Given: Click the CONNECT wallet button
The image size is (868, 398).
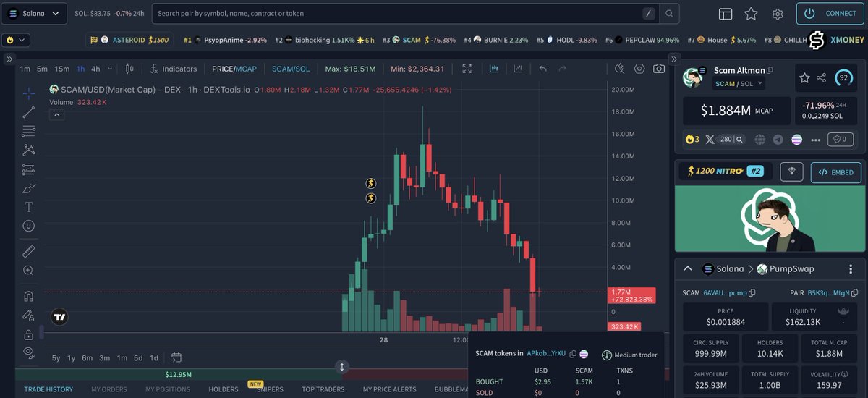Looking at the screenshot, I should [830, 13].
